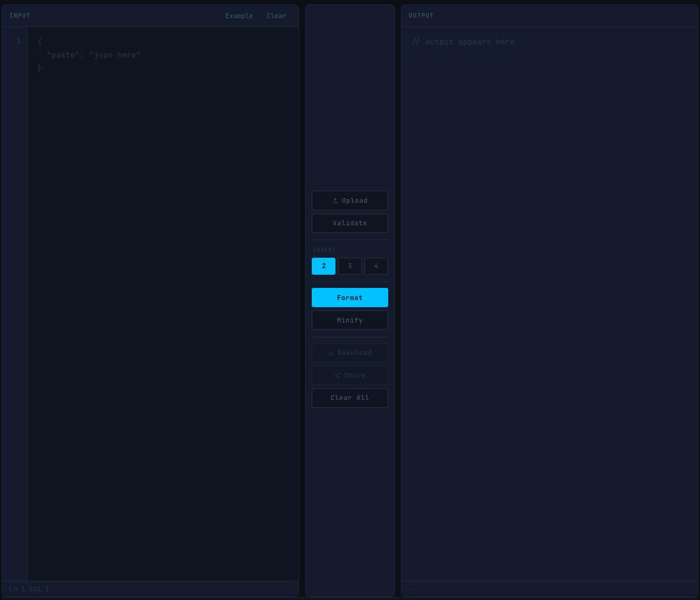Click the output panel status bar dash
The width and height of the screenshot is (700, 600).
tap(410, 588)
